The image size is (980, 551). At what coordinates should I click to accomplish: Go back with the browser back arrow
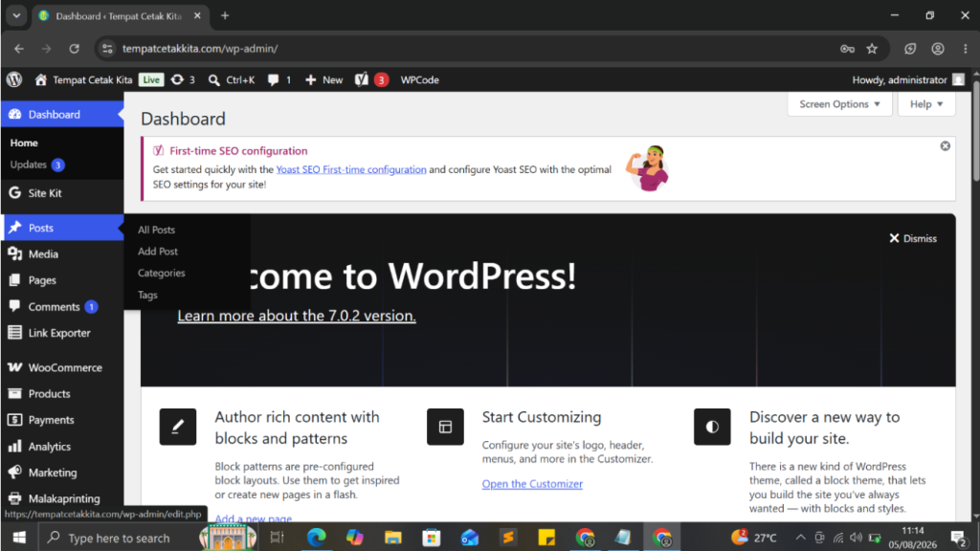19,48
